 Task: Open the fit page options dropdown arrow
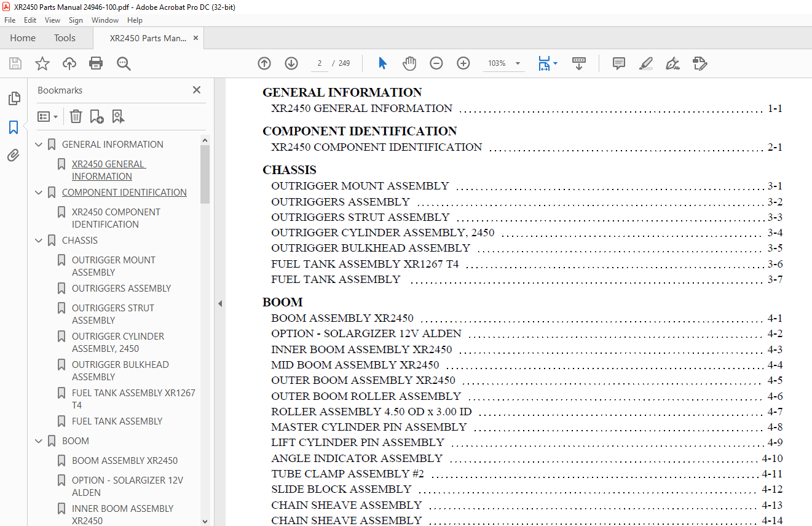[556, 63]
